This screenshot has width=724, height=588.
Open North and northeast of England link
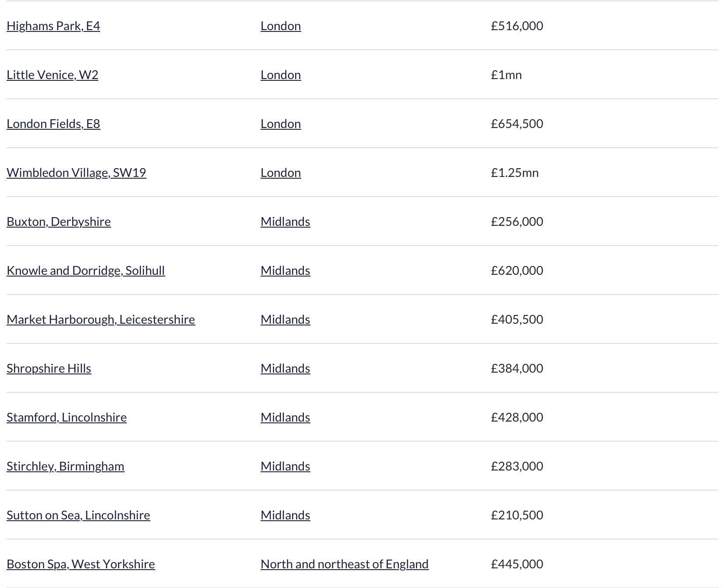pos(345,564)
